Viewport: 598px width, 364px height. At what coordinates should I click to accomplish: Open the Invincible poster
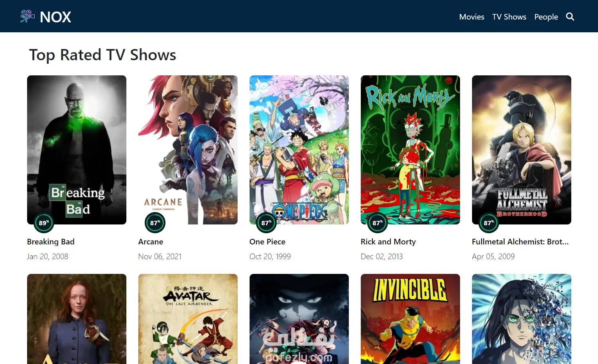click(x=410, y=319)
